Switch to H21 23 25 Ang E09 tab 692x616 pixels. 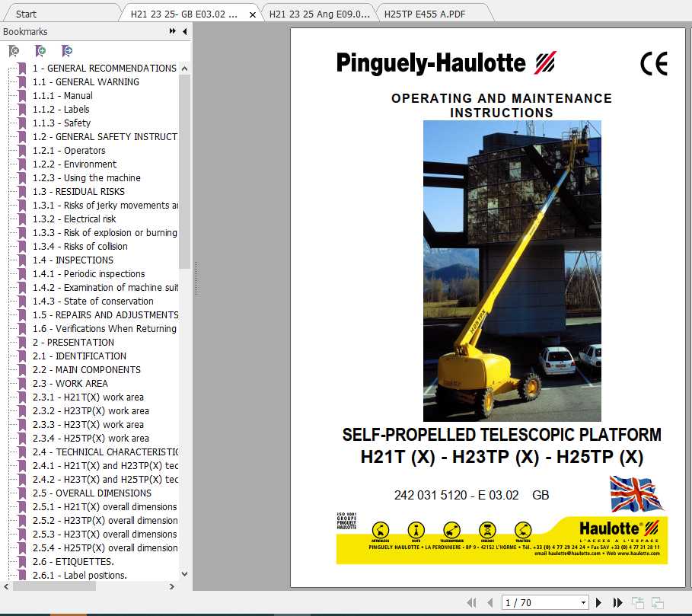pos(320,14)
